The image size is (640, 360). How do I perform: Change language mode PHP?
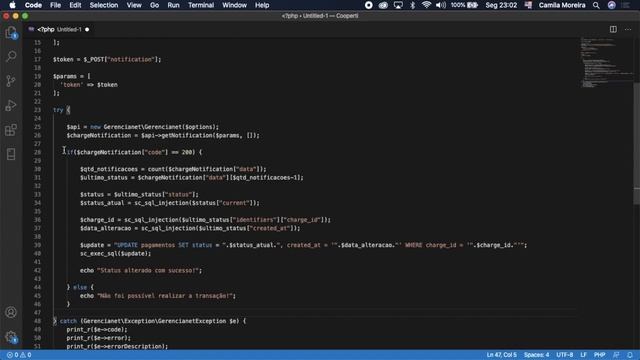[x=599, y=355]
